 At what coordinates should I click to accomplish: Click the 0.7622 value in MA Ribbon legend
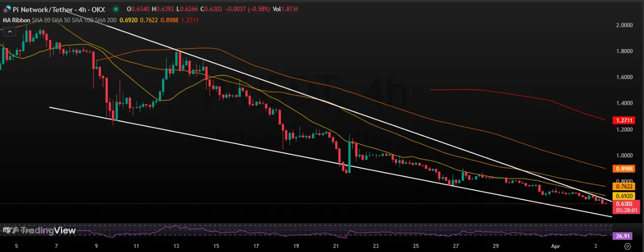pos(148,20)
